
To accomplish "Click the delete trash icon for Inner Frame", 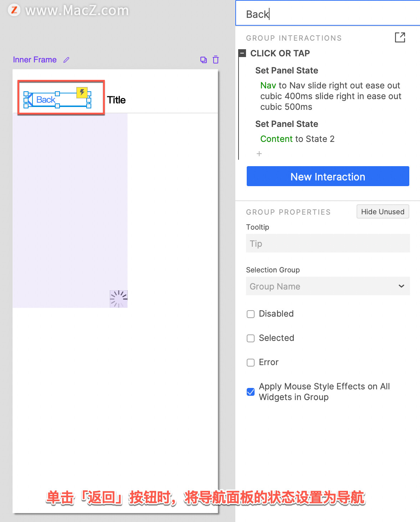I will coord(216,60).
